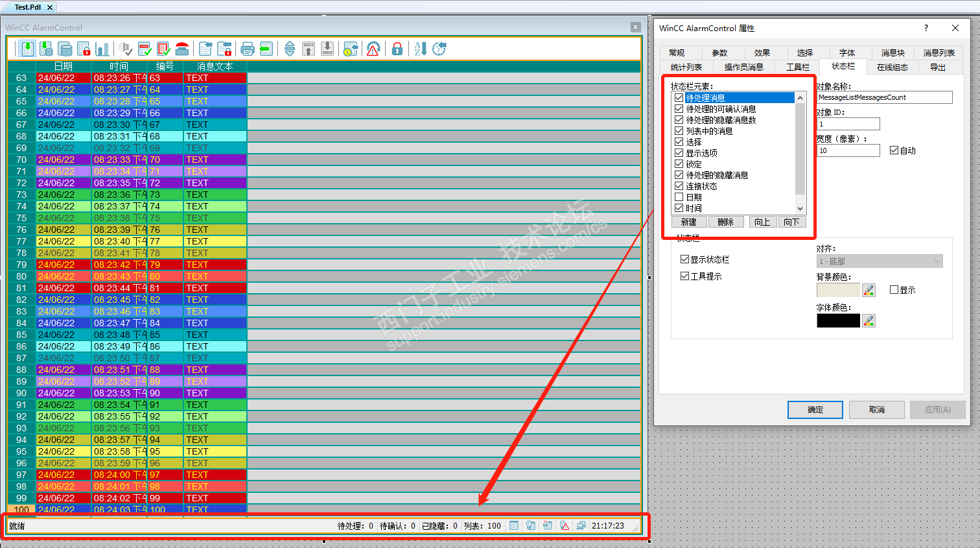Click the red padlock toolbar icon
Screen dimensions: 980x548
click(x=397, y=49)
